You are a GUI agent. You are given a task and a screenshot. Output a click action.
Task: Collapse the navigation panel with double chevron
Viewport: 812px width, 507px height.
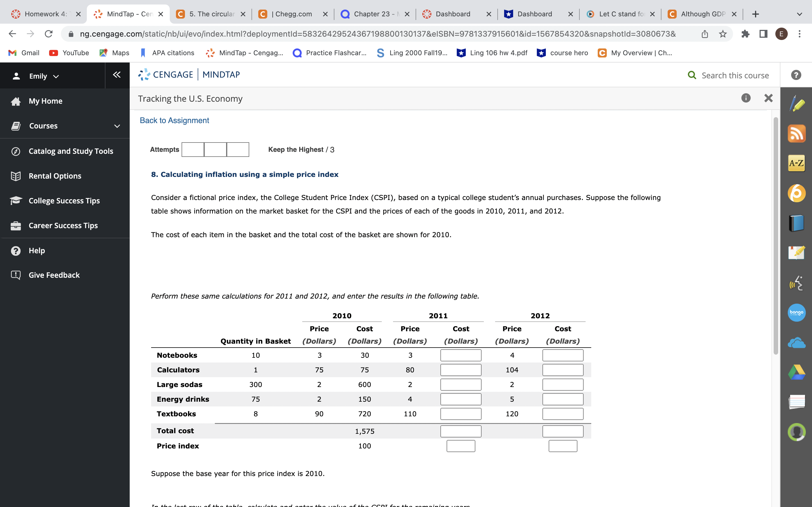point(116,75)
